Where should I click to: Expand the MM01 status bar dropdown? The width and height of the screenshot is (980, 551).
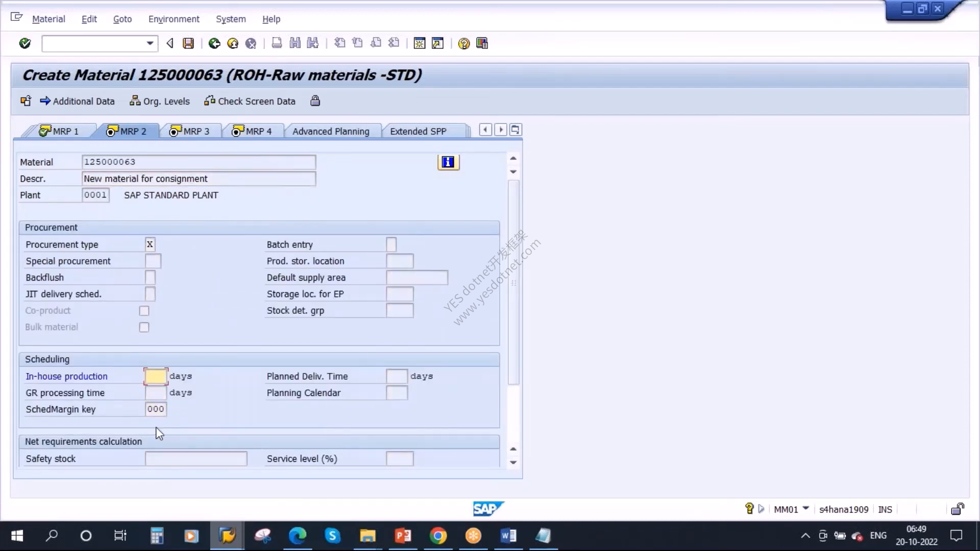pos(806,508)
